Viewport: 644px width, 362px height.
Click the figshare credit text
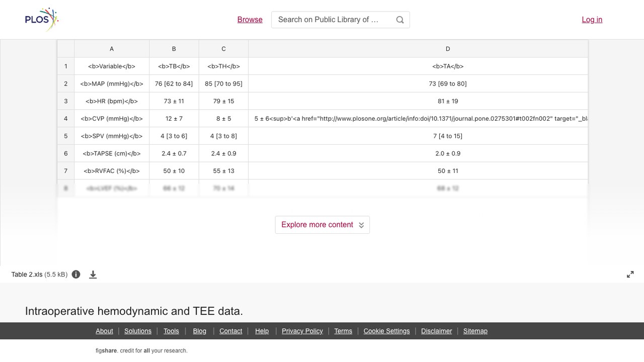click(x=141, y=351)
